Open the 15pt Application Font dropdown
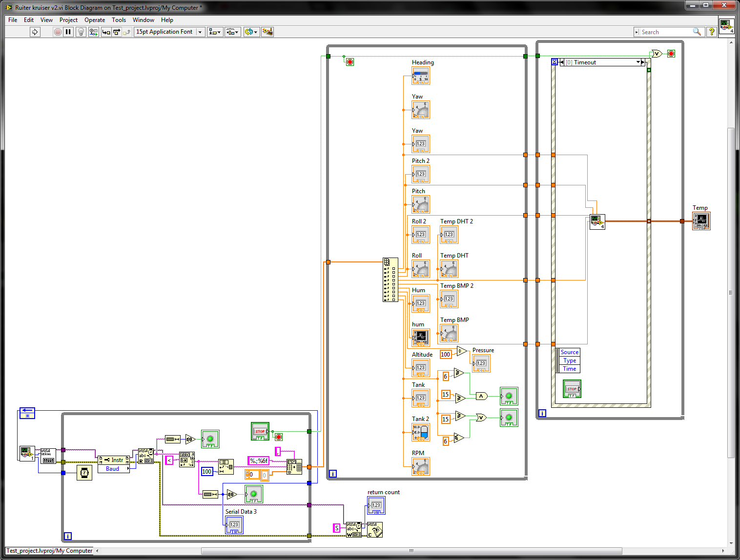Screen dimensions: 740x560 click(x=169, y=32)
